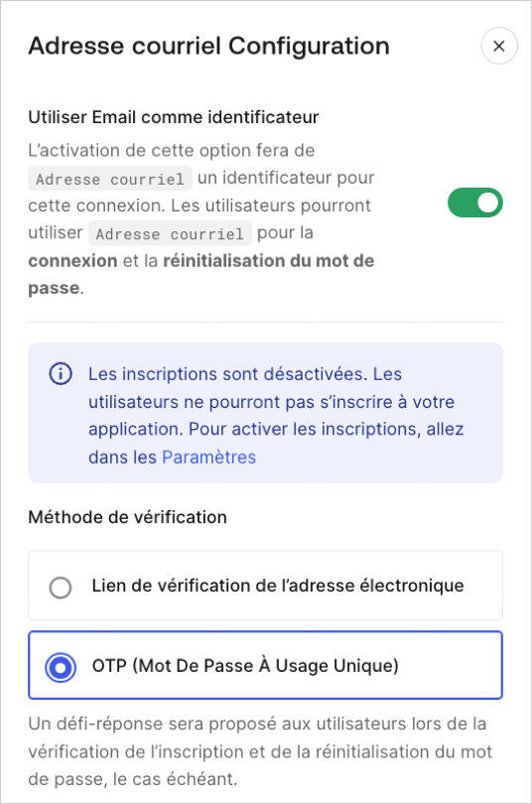Image resolution: width=532 pixels, height=804 pixels.
Task: Click the 'Méthode de vérification' heading
Action: coord(128,517)
